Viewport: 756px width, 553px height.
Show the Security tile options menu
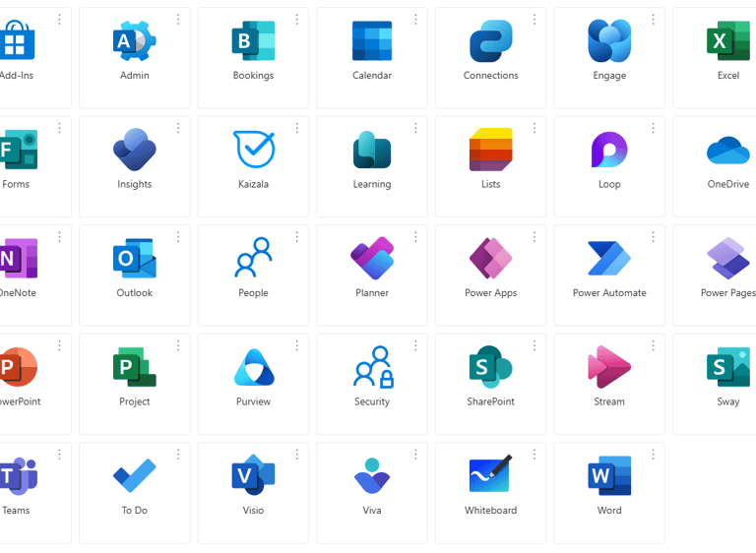click(415, 345)
